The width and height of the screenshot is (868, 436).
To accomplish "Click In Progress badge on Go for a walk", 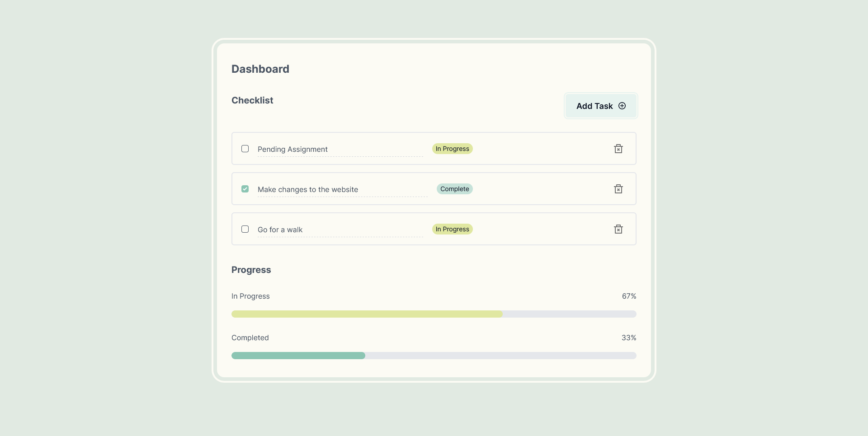I will [452, 229].
